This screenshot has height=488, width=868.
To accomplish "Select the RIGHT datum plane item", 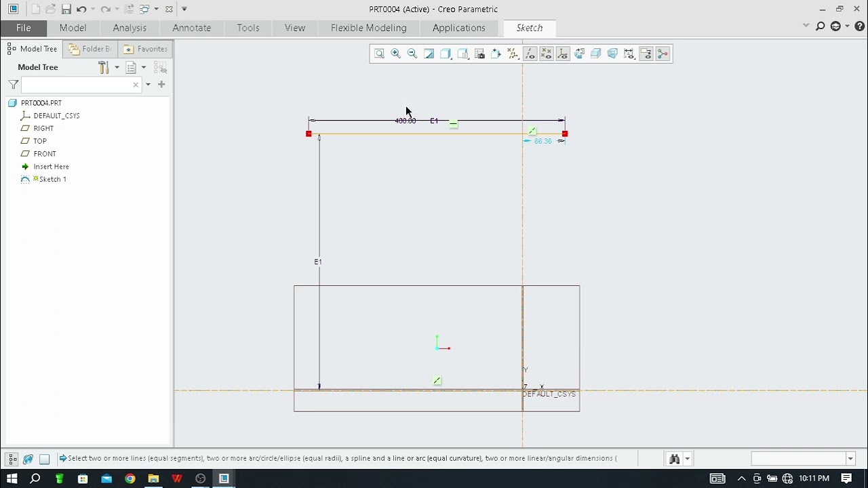I will 43,128.
